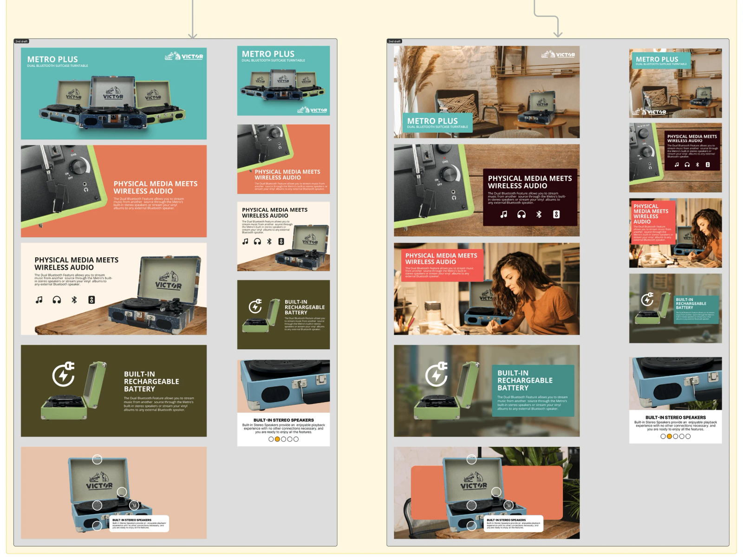
Task: Click the music note icon in the wide wood banner's dark box
Action: click(x=504, y=215)
